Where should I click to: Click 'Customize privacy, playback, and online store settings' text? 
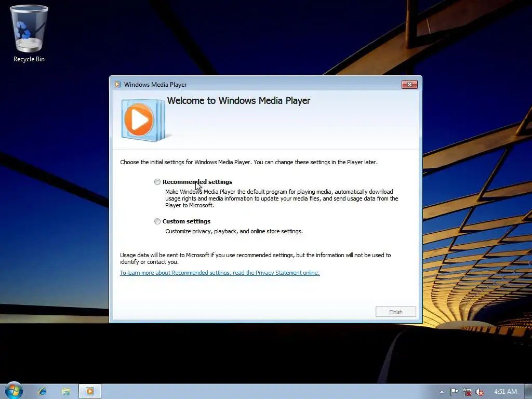[234, 231]
